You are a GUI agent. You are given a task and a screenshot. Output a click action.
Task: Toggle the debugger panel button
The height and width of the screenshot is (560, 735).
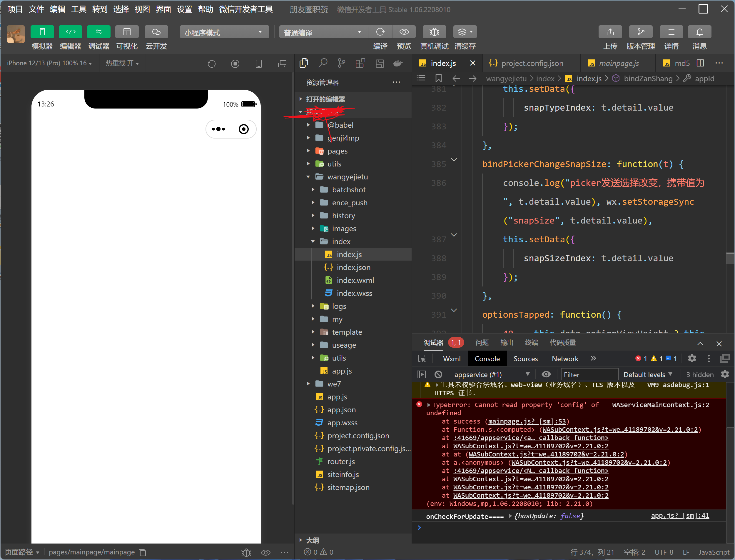point(98,32)
